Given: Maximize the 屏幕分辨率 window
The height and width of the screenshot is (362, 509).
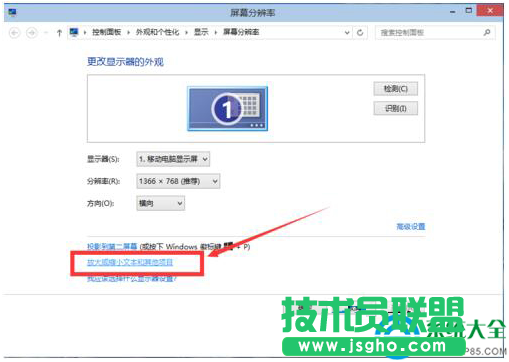Looking at the screenshot, I should point(469,11).
